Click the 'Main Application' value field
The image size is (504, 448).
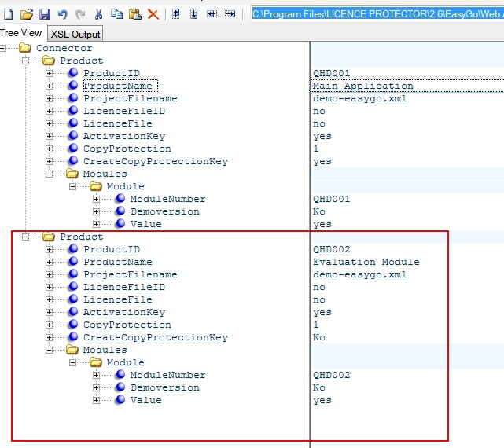[x=362, y=86]
